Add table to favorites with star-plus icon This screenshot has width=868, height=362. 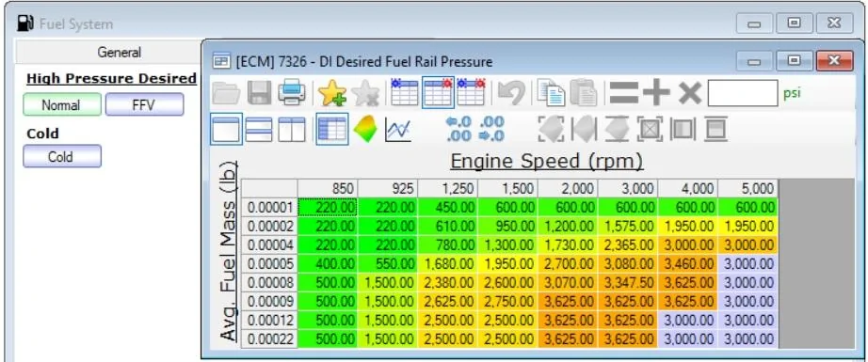332,93
